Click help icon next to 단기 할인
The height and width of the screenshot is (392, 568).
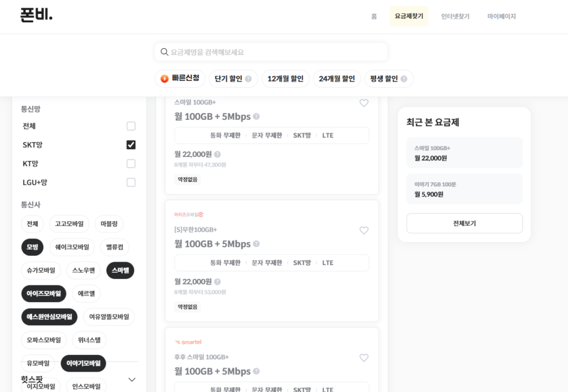(248, 79)
